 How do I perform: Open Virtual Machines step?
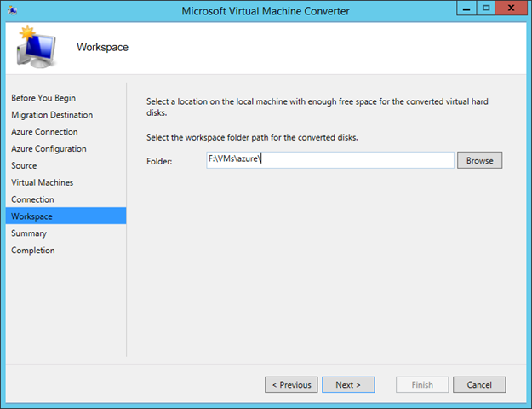pos(42,182)
